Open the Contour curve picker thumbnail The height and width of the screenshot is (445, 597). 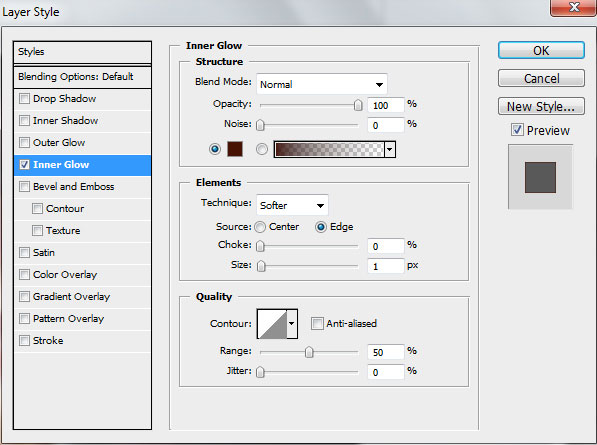(272, 324)
